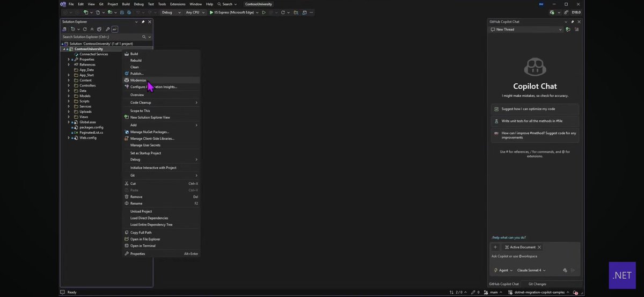Viewport: 644px width, 297px height.
Task: Click the tools icon beside the send button
Action: 565,270
